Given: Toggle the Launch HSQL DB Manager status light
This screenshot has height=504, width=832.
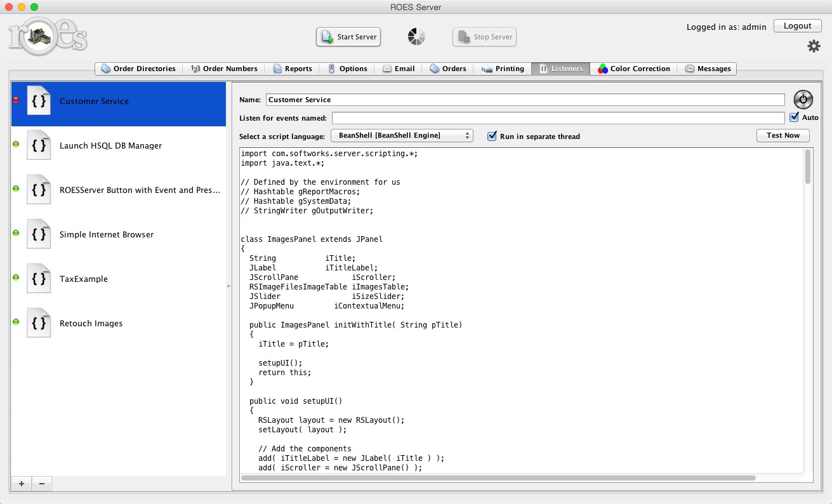Looking at the screenshot, I should (16, 145).
